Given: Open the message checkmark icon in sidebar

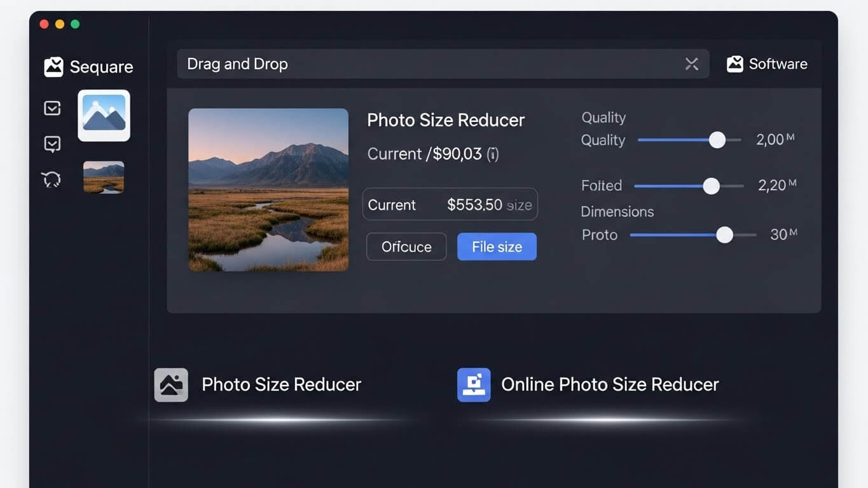Looking at the screenshot, I should point(52,143).
